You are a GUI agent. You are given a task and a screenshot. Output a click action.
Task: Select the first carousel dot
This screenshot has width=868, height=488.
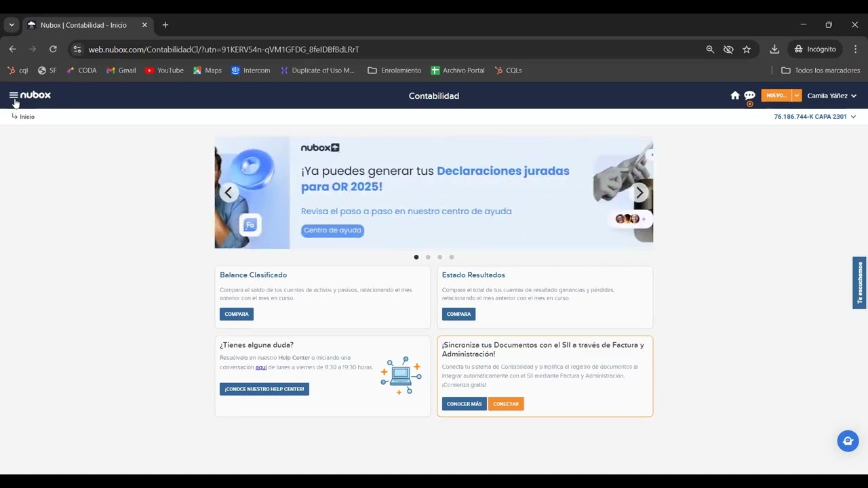pos(416,257)
